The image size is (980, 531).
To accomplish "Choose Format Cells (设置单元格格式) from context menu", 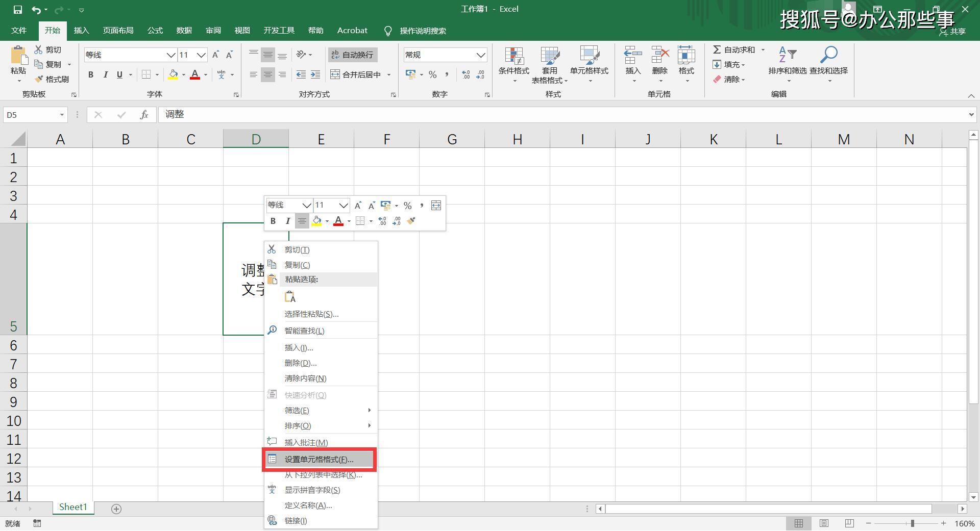I will pyautogui.click(x=320, y=460).
